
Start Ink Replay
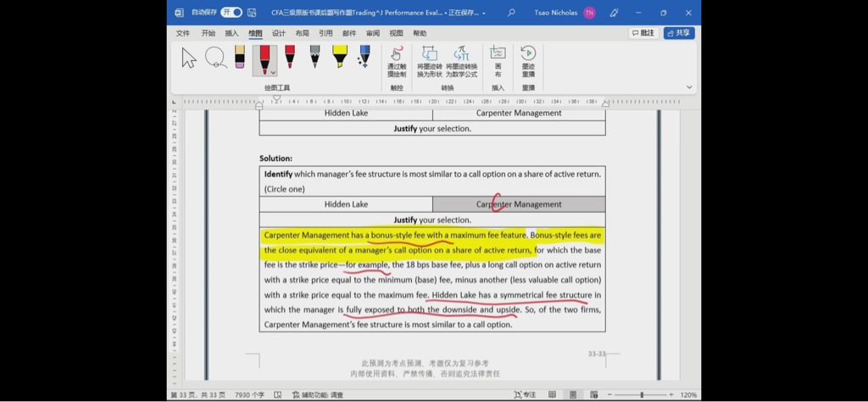(x=528, y=61)
